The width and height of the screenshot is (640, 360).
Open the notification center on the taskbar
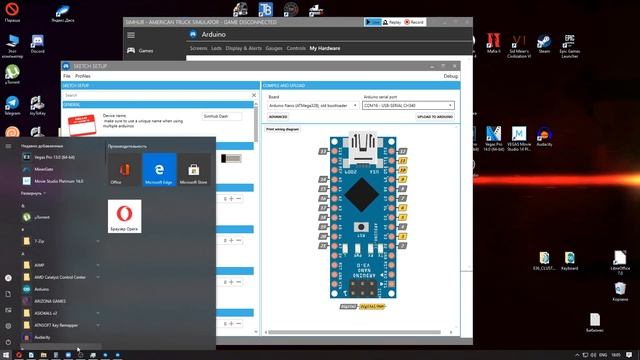[629, 355]
